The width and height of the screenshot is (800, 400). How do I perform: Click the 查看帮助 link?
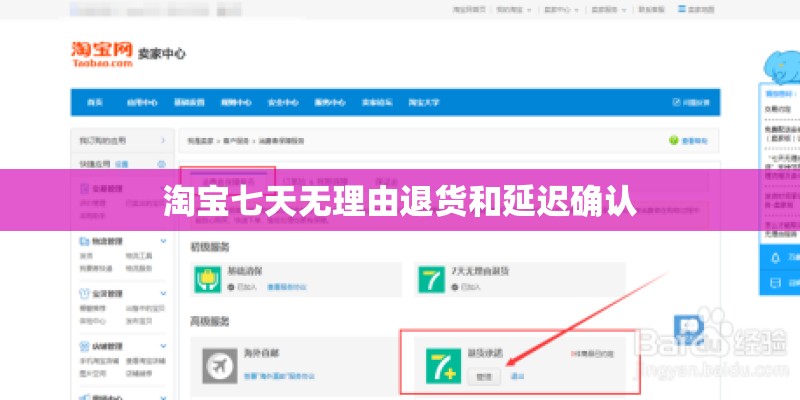pos(694,141)
